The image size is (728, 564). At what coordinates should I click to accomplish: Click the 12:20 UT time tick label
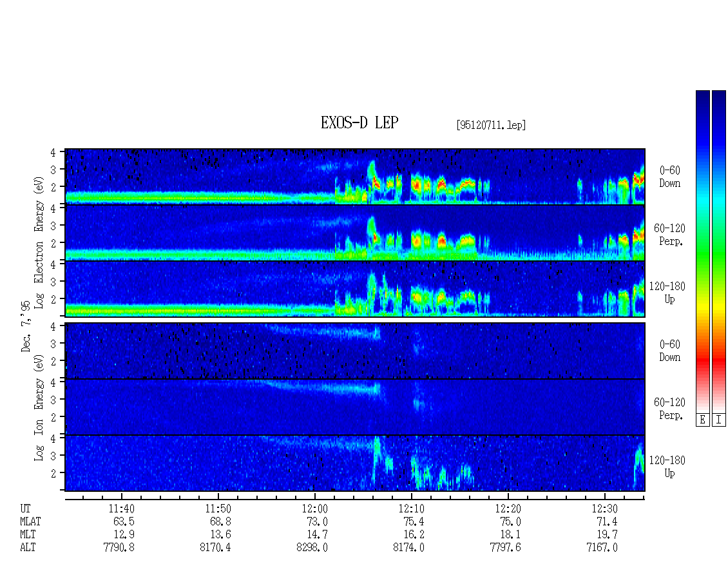click(x=508, y=509)
